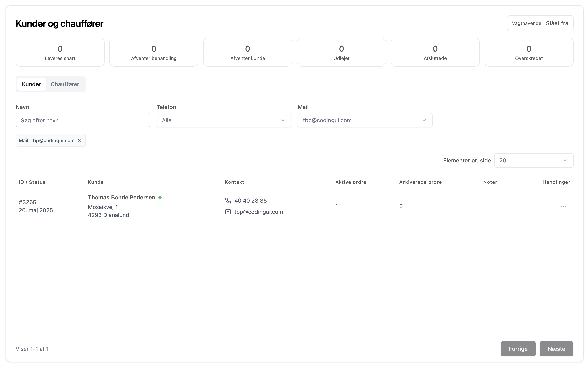Switch to the Chauffører tab
Image resolution: width=588 pixels, height=366 pixels.
[x=65, y=84]
